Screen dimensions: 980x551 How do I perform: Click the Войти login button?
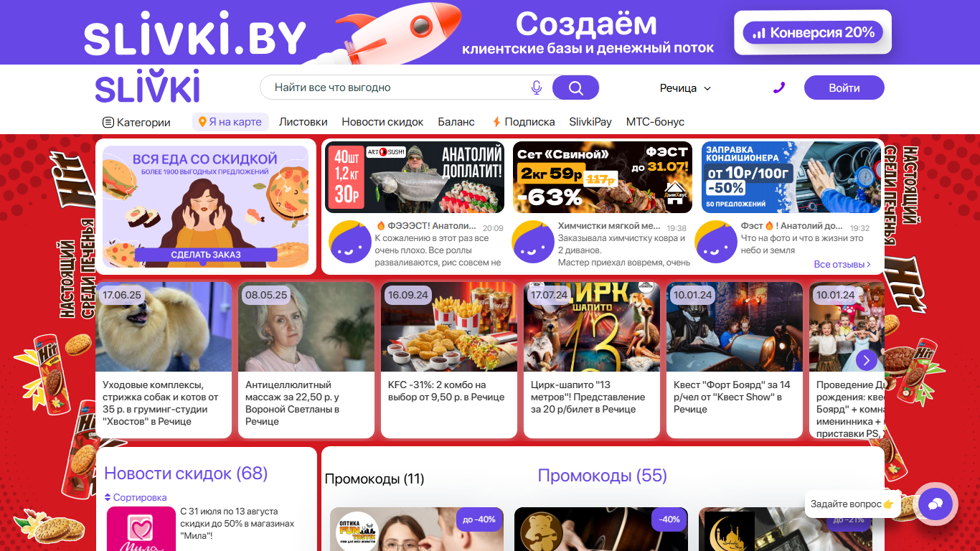tap(844, 88)
